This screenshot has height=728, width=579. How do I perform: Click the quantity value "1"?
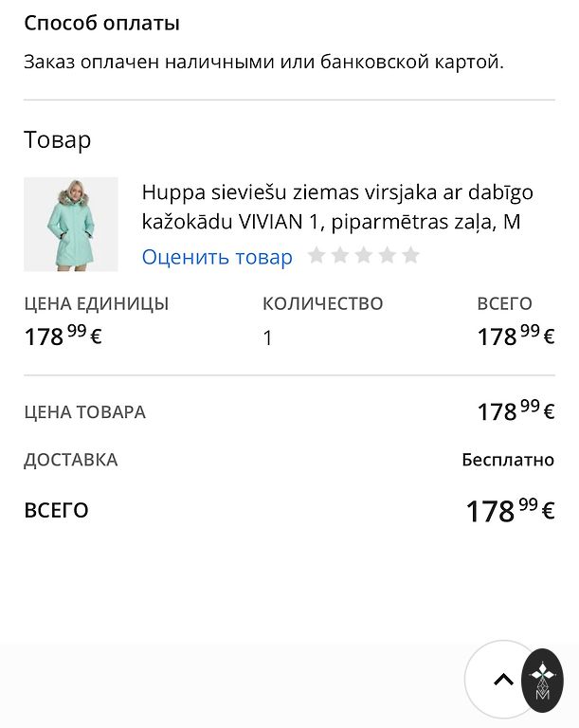(267, 338)
